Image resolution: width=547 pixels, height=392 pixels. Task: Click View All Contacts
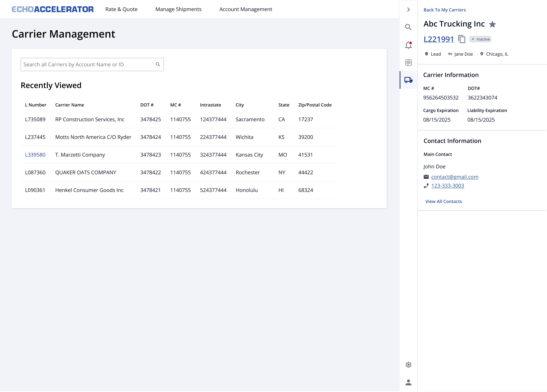(x=443, y=201)
